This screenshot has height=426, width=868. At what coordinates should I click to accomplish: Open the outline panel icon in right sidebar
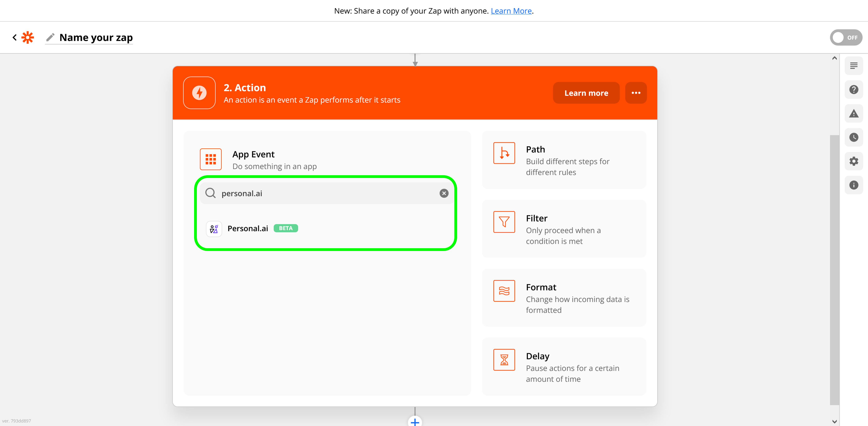point(854,66)
